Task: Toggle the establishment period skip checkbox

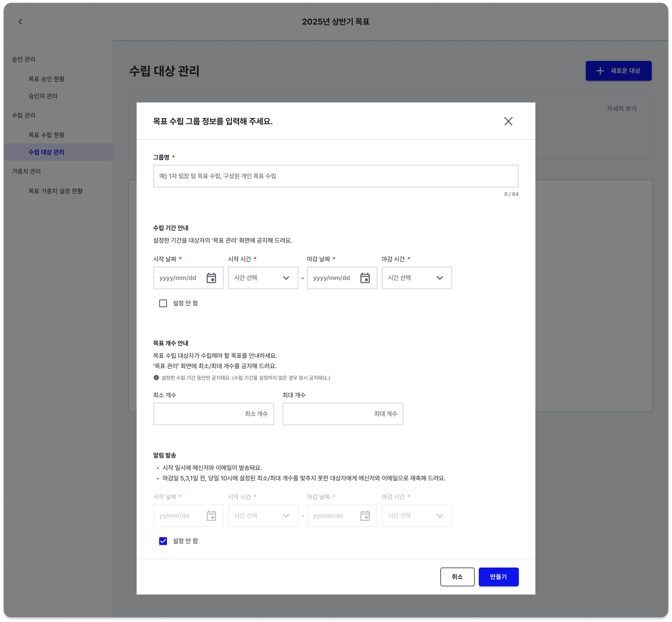Action: [163, 303]
